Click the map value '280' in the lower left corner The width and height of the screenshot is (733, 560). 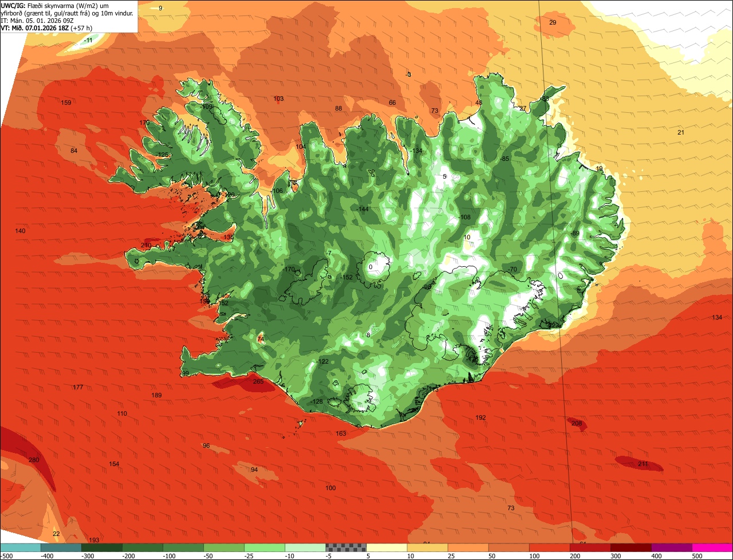tap(34, 460)
